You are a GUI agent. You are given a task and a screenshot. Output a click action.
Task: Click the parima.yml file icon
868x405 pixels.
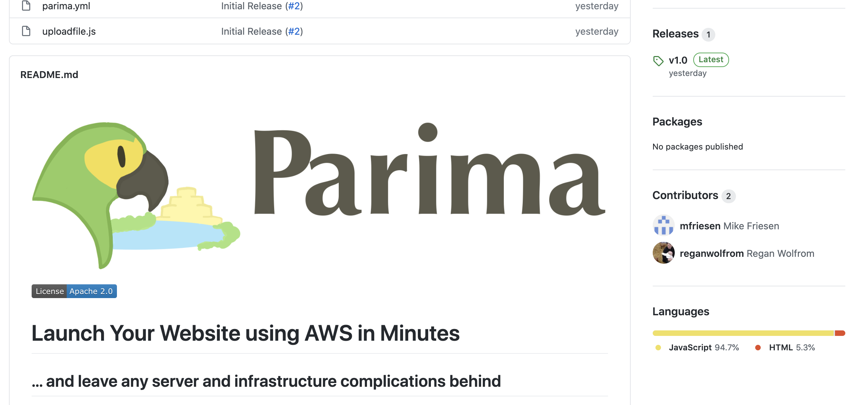point(26,6)
